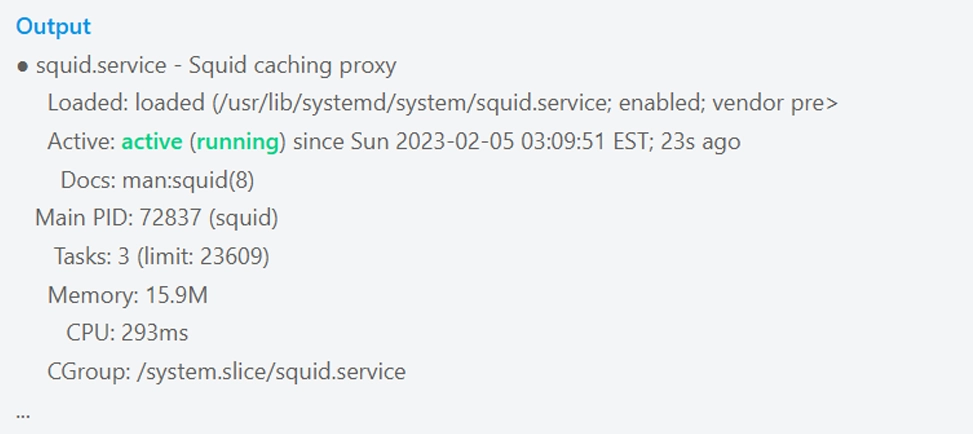Click the CPU time value 293ms
The width and height of the screenshot is (973, 434).
point(154,333)
